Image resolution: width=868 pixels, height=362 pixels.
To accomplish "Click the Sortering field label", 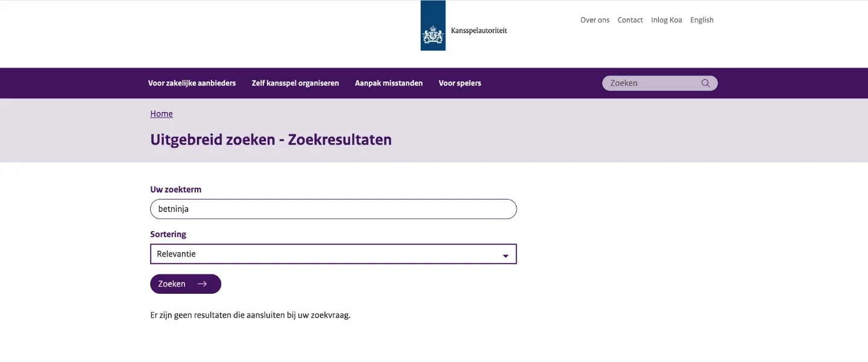I will pos(168,234).
